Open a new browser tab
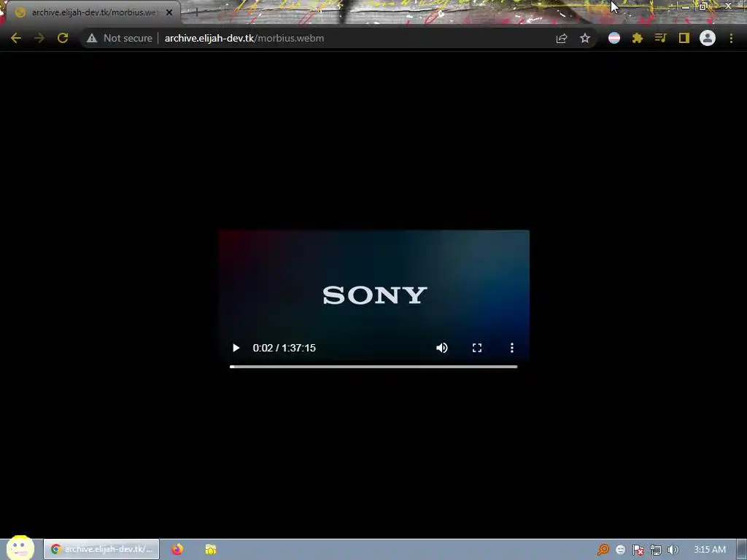The image size is (747, 560). tap(196, 12)
